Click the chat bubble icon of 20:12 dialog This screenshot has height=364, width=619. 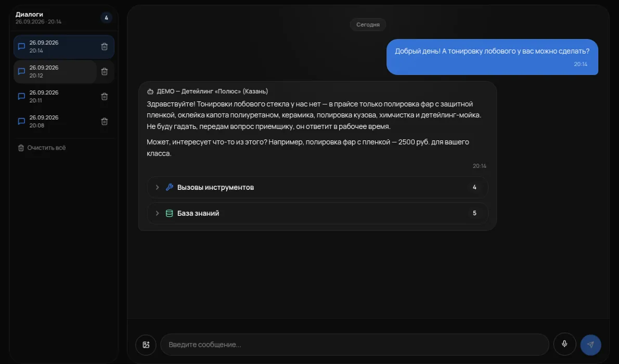pos(21,71)
